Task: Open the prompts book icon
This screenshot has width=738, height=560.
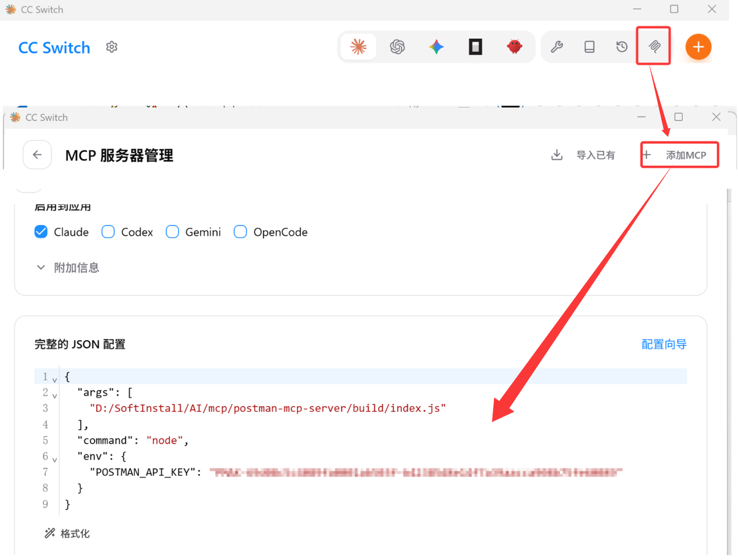Action: click(589, 47)
